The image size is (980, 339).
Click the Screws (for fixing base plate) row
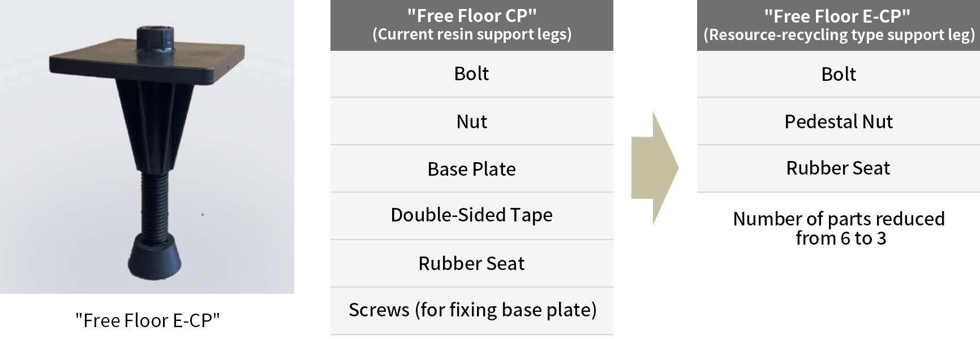pos(472,311)
